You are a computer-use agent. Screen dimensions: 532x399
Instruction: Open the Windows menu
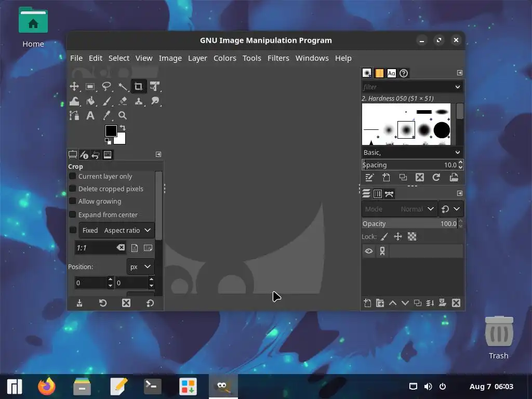click(x=312, y=58)
